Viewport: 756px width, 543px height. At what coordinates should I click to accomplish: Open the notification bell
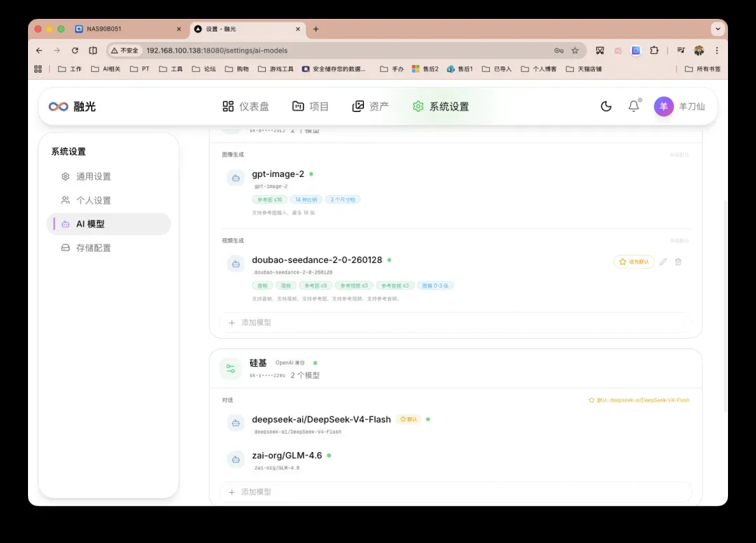634,106
